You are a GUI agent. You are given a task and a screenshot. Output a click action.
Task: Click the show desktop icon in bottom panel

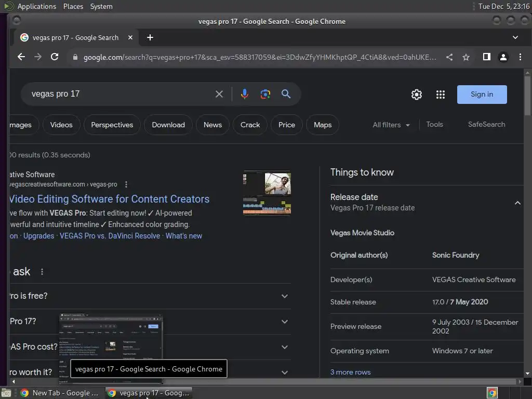point(6,393)
